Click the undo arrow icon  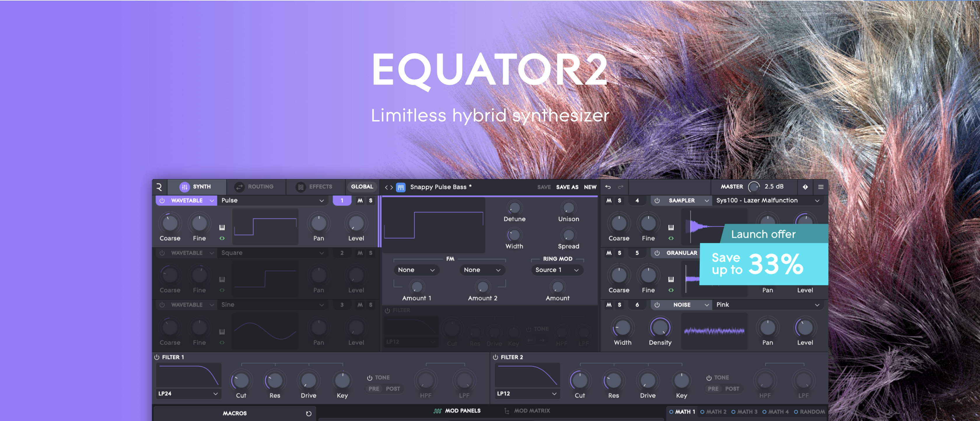click(608, 187)
